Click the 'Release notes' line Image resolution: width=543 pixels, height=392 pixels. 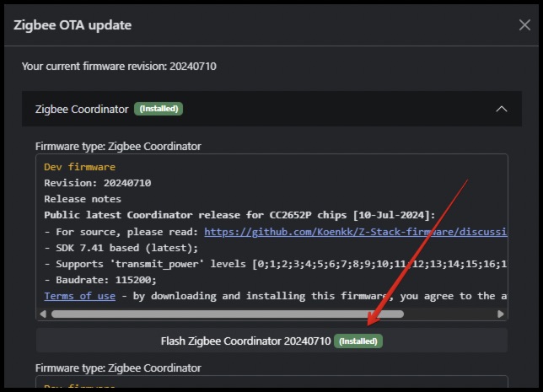83,199
